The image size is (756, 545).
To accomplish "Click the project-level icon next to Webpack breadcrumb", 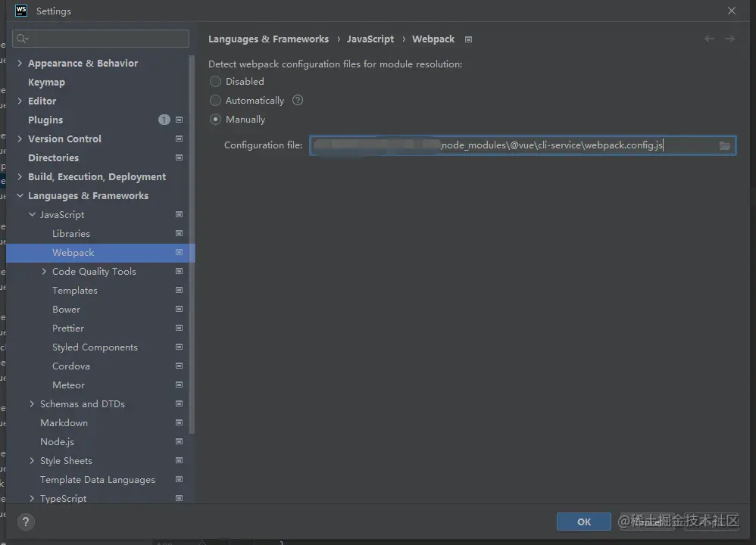I will 468,39.
